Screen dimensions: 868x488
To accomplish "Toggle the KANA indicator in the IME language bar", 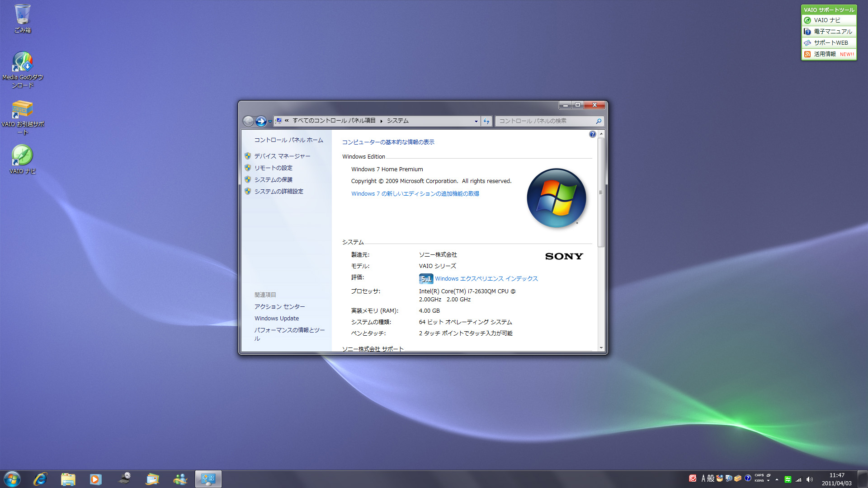I will pos(759,481).
